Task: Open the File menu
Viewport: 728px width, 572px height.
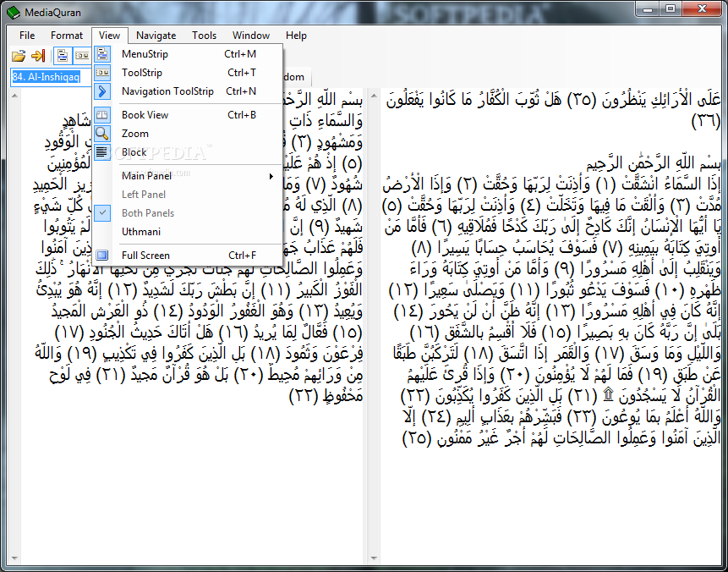Action: pos(27,36)
